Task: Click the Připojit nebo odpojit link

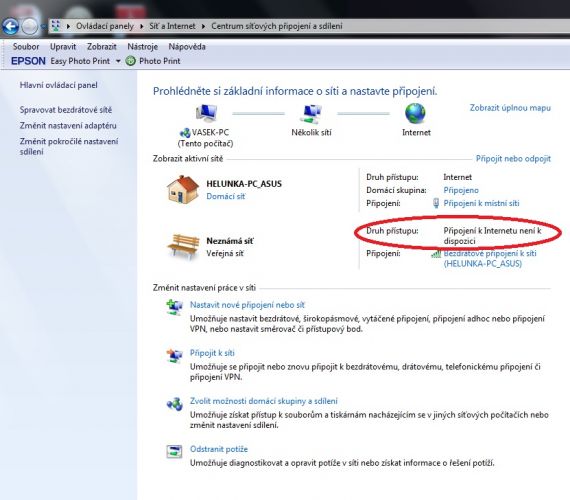Action: (513, 159)
